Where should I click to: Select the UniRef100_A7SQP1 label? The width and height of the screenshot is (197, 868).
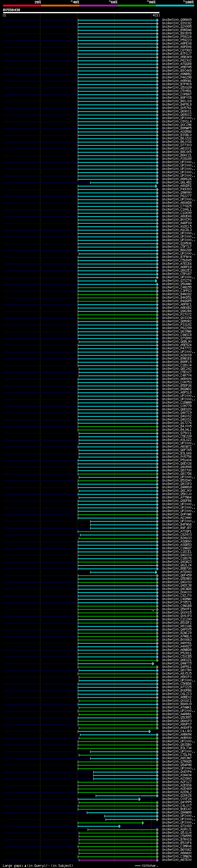[x=177, y=531]
